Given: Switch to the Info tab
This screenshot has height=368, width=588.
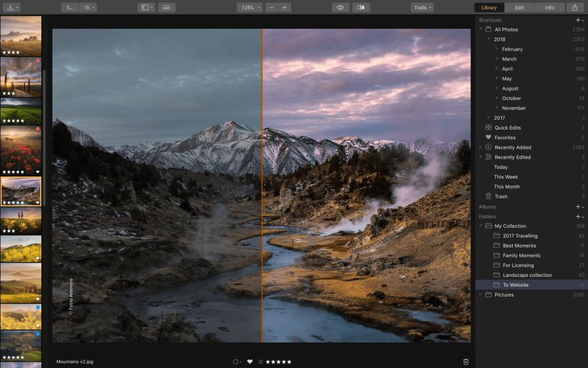Looking at the screenshot, I should (x=549, y=8).
